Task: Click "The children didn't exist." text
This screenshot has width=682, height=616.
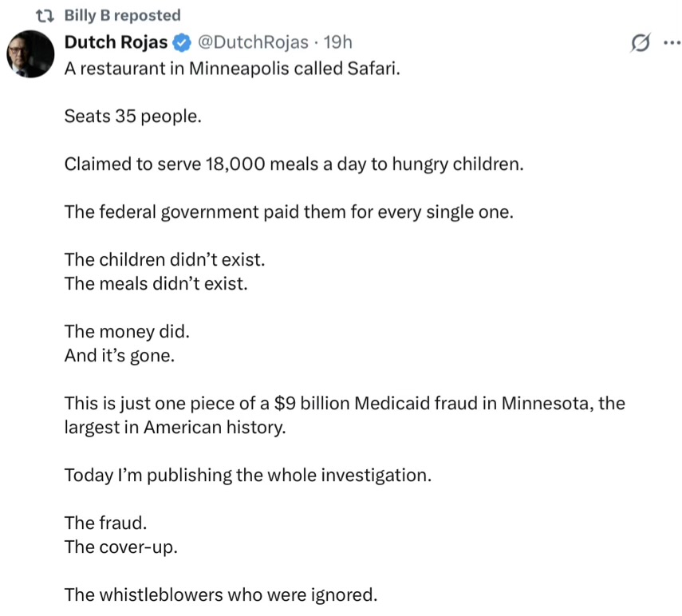Action: click(x=164, y=260)
